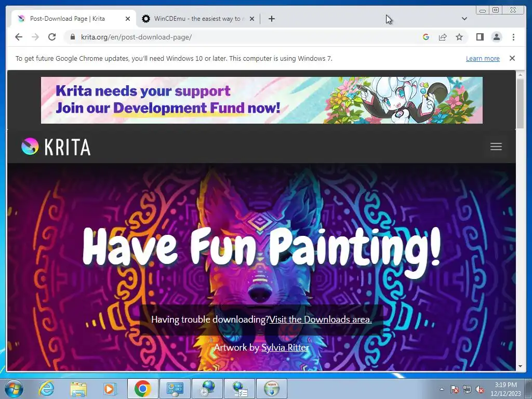This screenshot has height=399, width=532.
Task: Open the Krita hamburger menu
Action: pyautogui.click(x=496, y=147)
